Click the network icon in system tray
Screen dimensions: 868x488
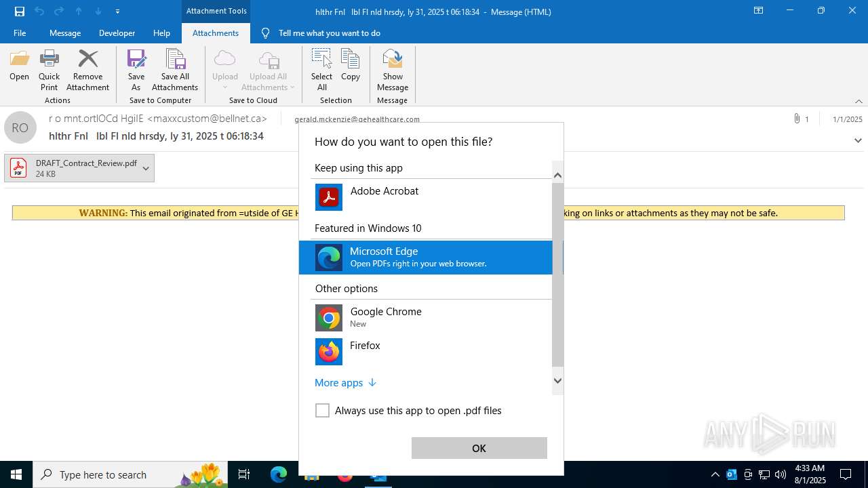764,474
